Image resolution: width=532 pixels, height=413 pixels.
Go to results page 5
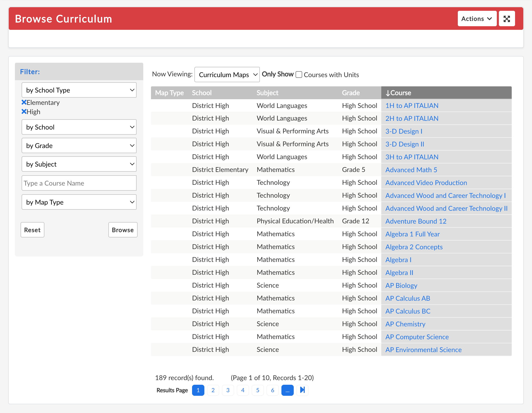258,390
